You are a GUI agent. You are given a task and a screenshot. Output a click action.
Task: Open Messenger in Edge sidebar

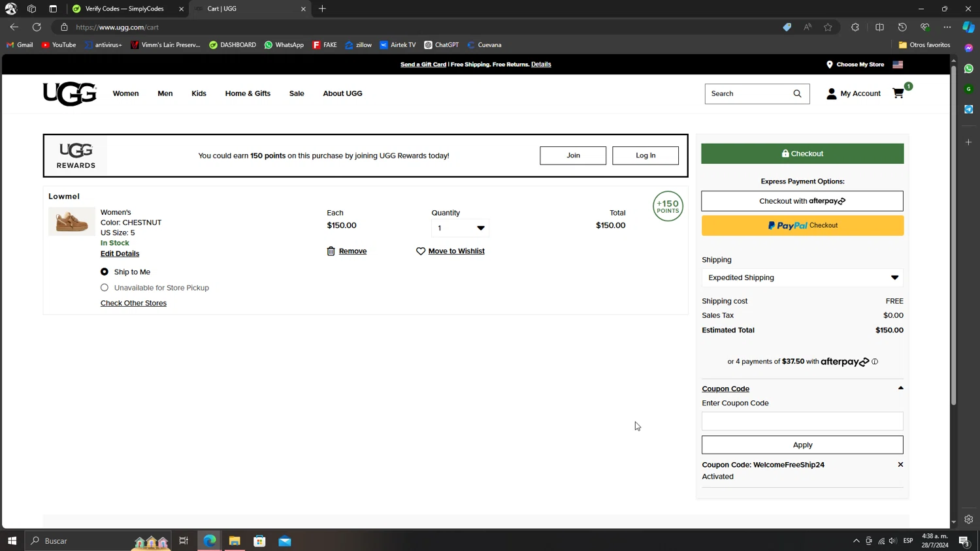tap(968, 48)
